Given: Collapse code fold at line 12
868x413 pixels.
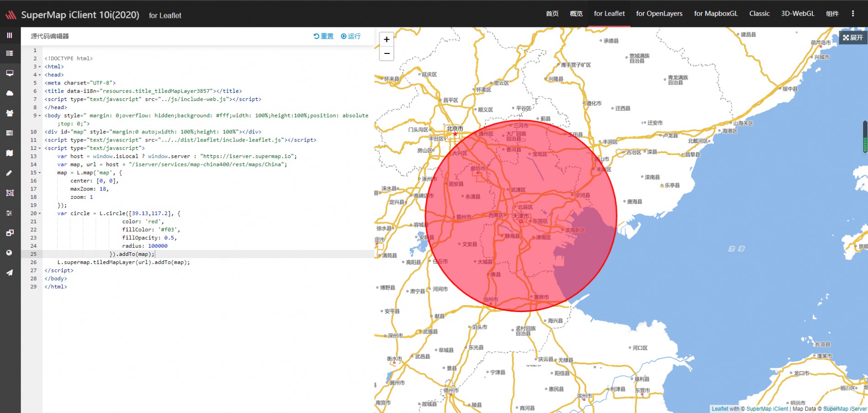Looking at the screenshot, I should (x=40, y=148).
